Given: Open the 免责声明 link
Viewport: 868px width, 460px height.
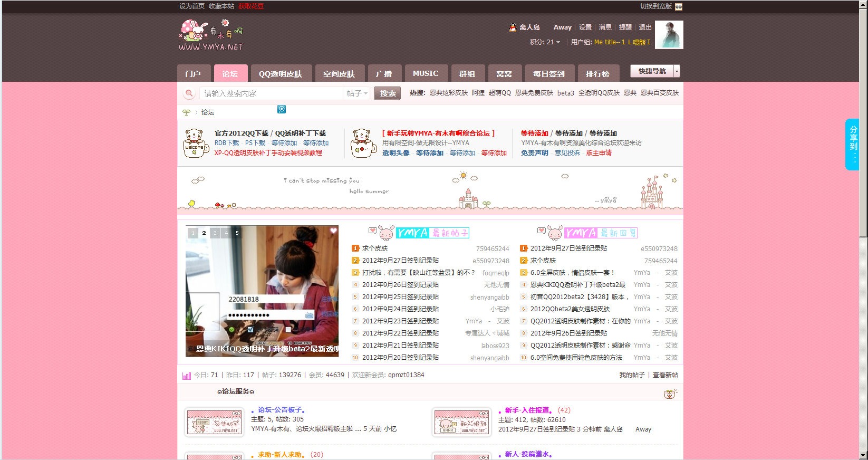Looking at the screenshot, I should [x=535, y=153].
